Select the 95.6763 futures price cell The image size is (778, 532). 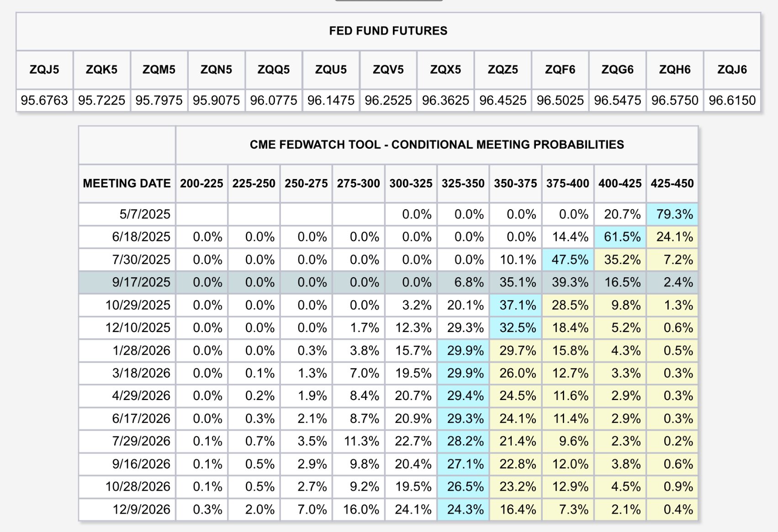pos(44,100)
